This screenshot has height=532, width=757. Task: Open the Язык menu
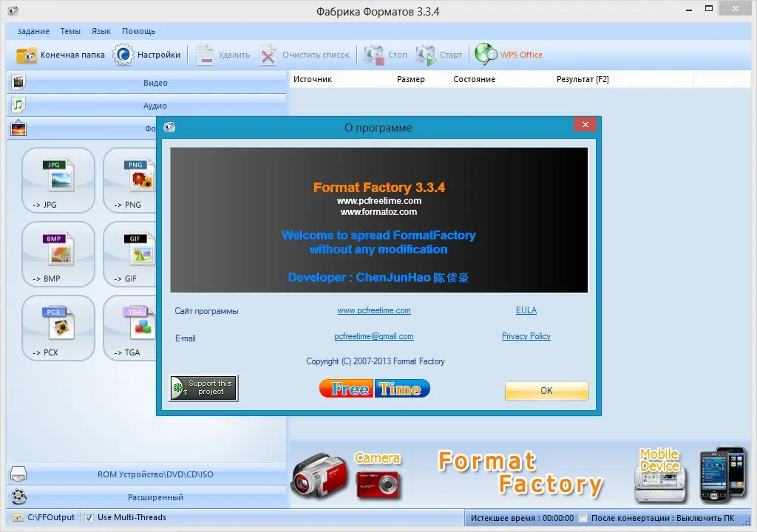tap(101, 31)
